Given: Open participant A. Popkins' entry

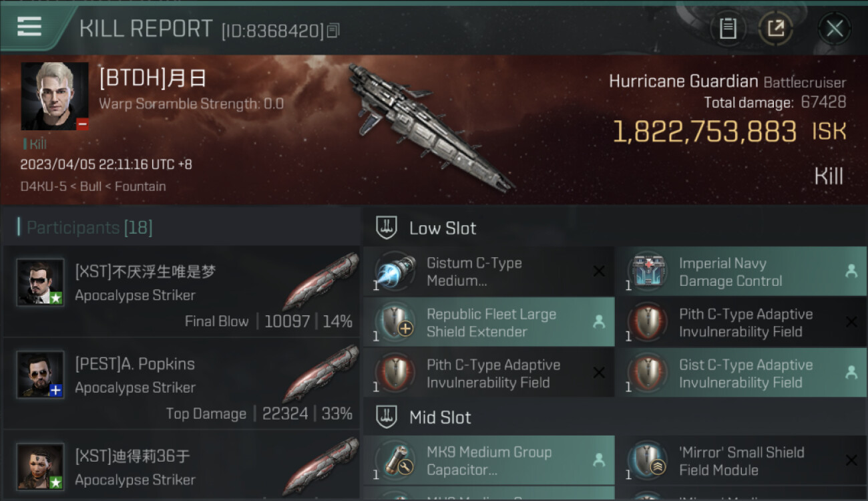Looking at the screenshot, I should click(182, 383).
